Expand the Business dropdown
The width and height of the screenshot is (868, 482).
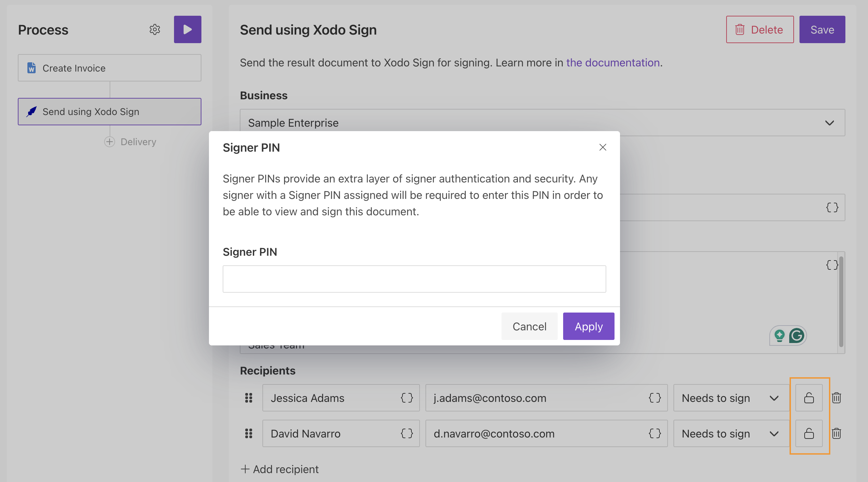[542, 123]
